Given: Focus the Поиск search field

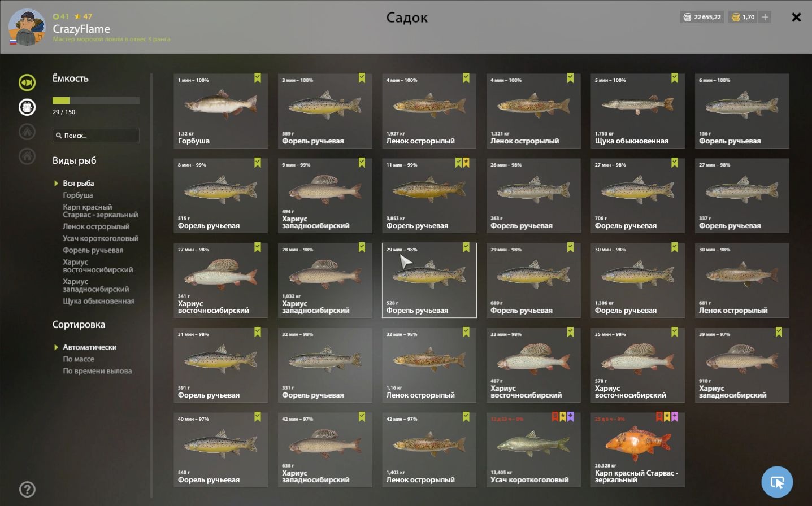Looking at the screenshot, I should pos(96,136).
